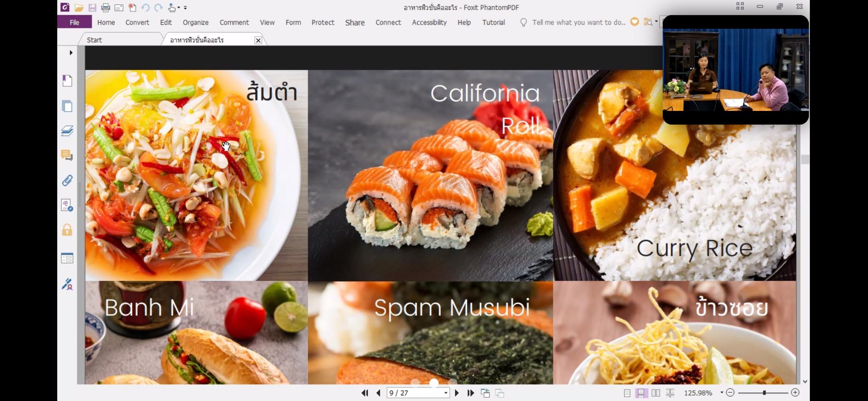Switch to the Home ribbon tab

coord(106,22)
